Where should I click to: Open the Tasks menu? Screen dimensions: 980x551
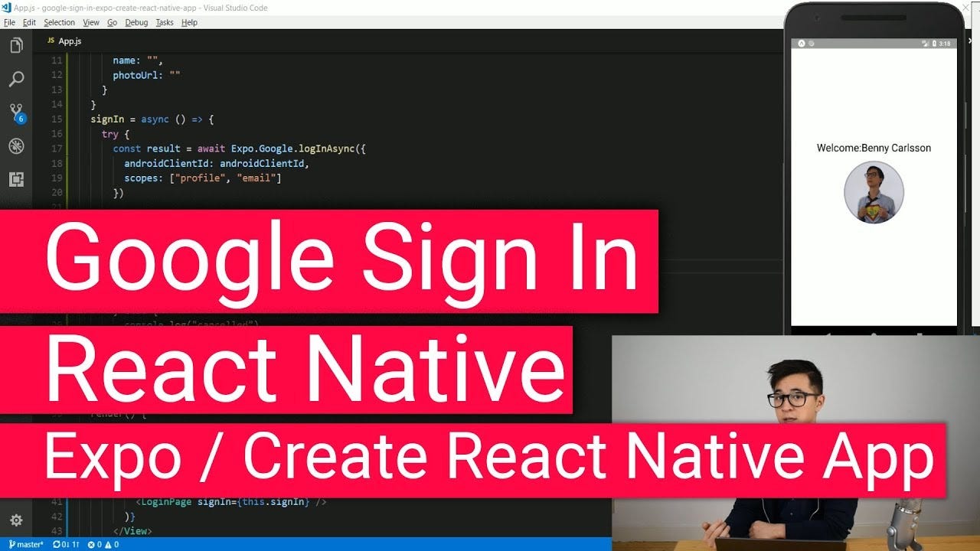(165, 22)
